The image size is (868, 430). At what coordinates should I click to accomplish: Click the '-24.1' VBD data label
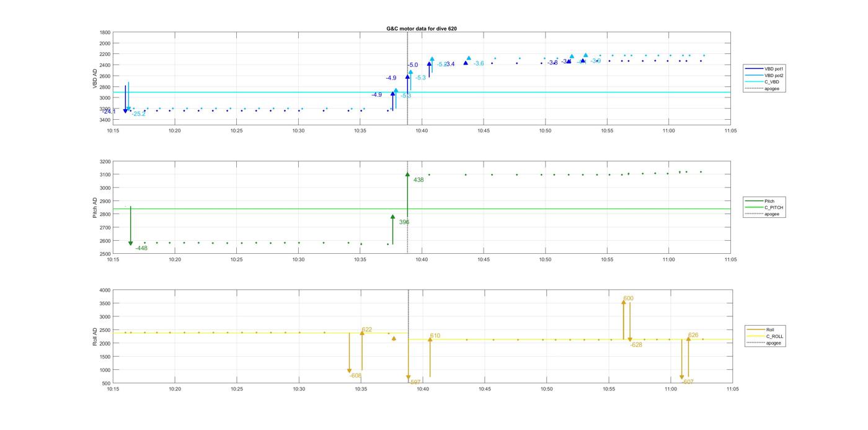point(110,112)
